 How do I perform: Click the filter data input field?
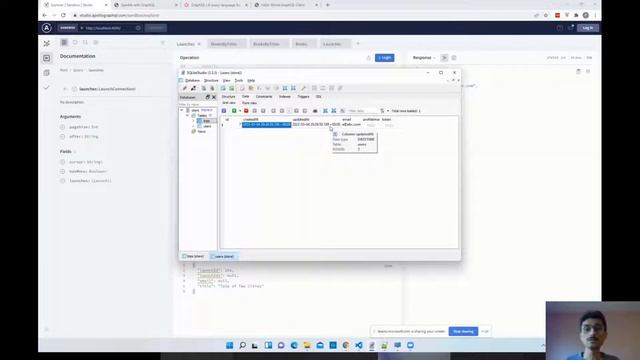pyautogui.click(x=363, y=111)
